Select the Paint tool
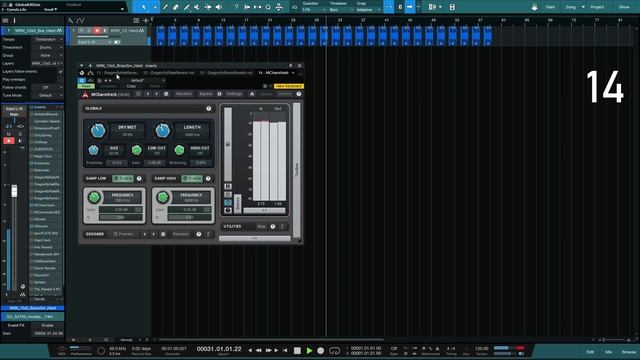 [186, 7]
